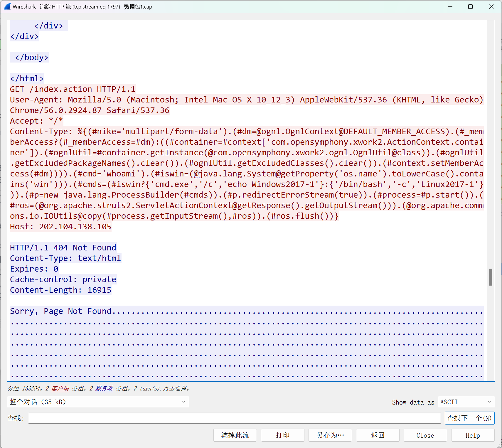Close the window with the title bar X
The image size is (502, 448).
(491, 6)
